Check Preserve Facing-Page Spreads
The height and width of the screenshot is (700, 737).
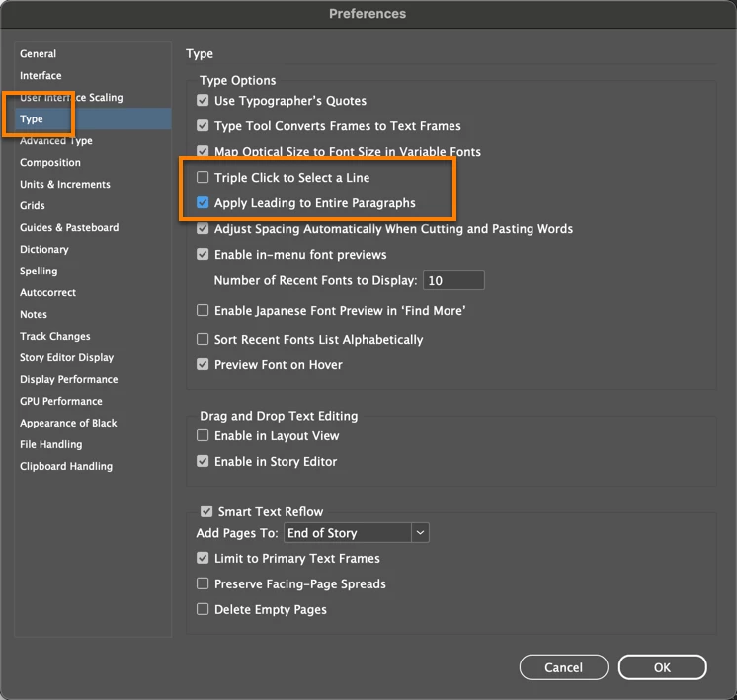(x=203, y=583)
